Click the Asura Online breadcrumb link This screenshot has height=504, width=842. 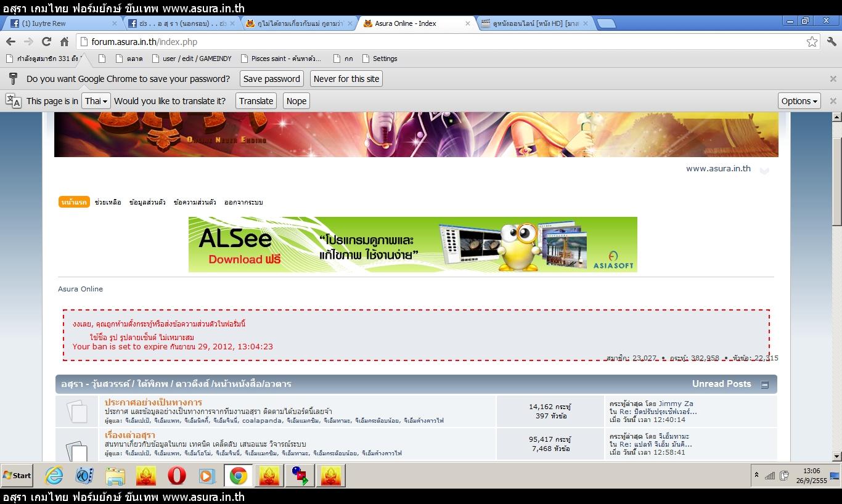80,289
